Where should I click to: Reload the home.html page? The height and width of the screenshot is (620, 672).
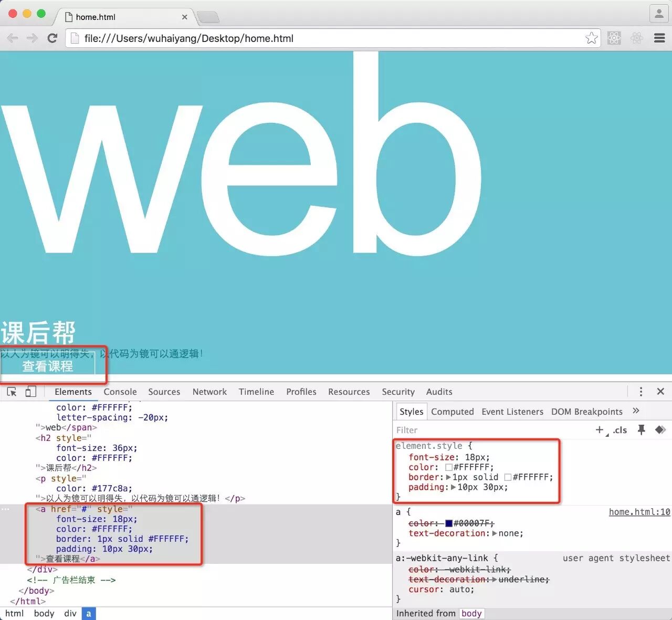(52, 38)
